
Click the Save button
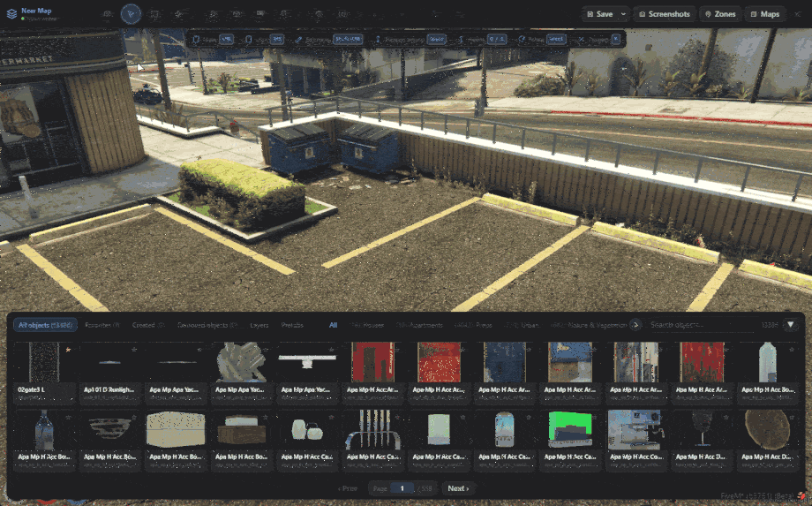tap(599, 14)
